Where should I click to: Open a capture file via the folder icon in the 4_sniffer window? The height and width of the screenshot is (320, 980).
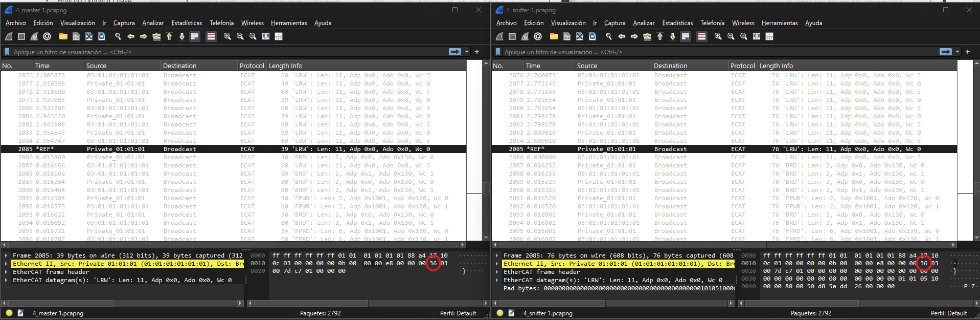[x=554, y=36]
